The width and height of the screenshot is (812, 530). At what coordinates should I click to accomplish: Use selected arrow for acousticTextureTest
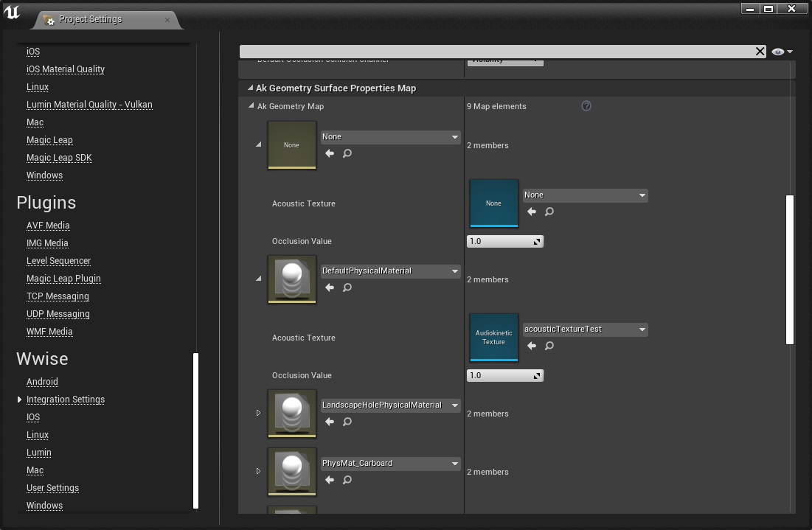pos(531,345)
